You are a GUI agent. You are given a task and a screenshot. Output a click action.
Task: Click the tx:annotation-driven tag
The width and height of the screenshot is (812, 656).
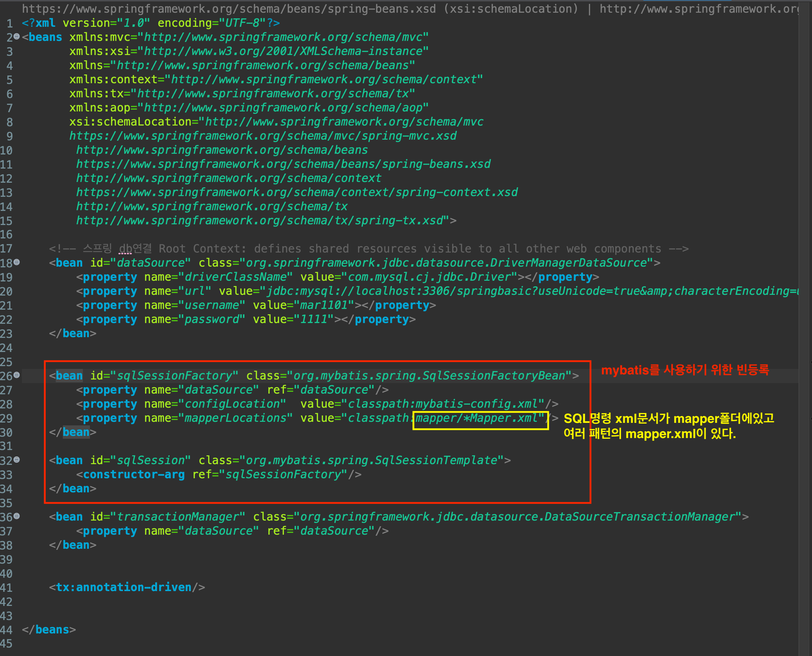(x=123, y=587)
